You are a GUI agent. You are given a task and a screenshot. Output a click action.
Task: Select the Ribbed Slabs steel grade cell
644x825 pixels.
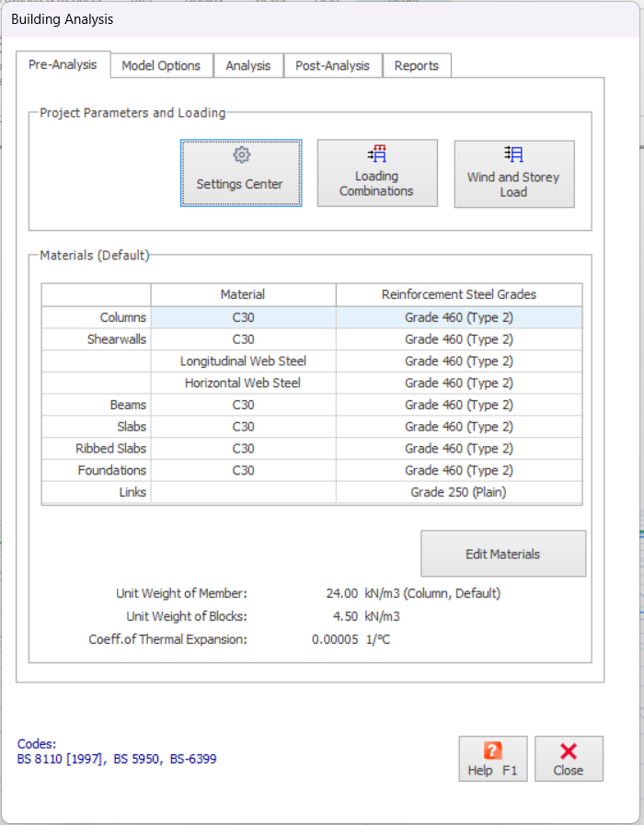coord(458,449)
